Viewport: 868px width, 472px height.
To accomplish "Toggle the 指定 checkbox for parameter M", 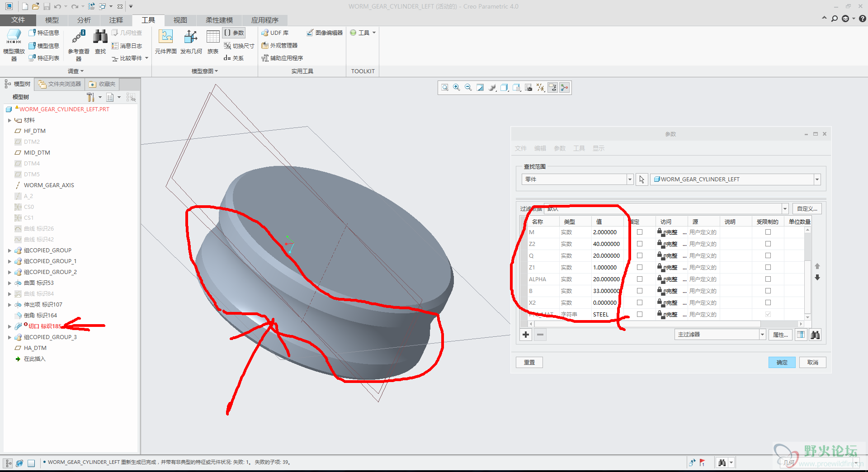I will click(639, 232).
